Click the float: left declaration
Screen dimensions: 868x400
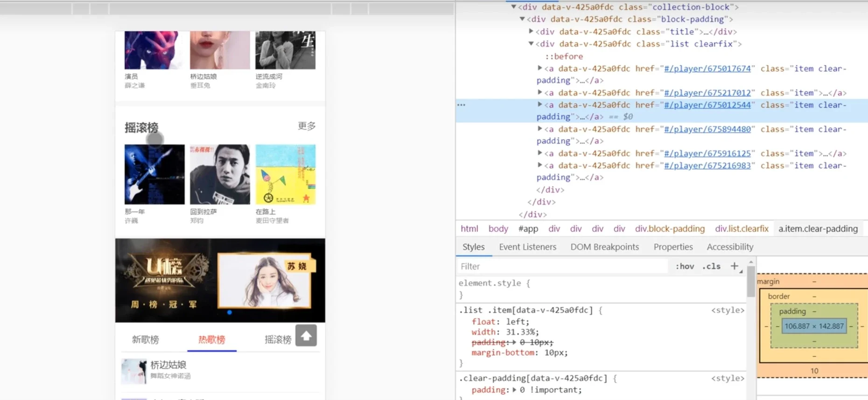pyautogui.click(x=500, y=322)
